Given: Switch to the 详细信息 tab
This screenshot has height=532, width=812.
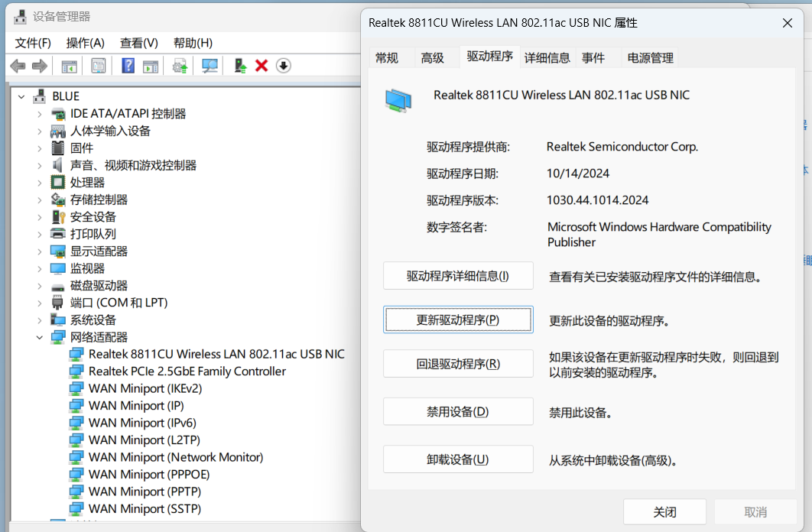Looking at the screenshot, I should pyautogui.click(x=547, y=58).
